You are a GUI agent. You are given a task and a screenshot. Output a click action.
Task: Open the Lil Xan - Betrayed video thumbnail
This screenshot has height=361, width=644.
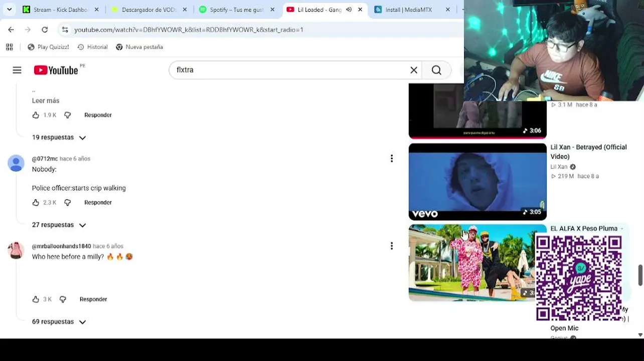click(x=477, y=182)
